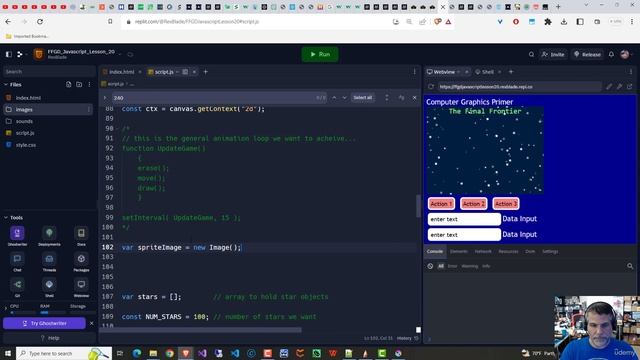
Task: Open the Shell tool icon
Action: 49,288
